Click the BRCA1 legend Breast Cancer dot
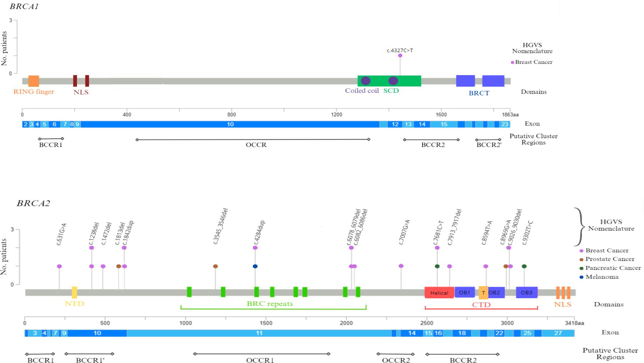Image resolution: width=644 pixels, height=363 pixels. (x=512, y=62)
